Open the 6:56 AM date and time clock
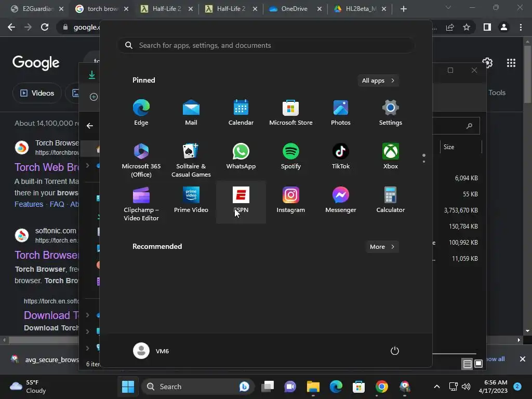This screenshot has height=399, width=532. pos(493,387)
